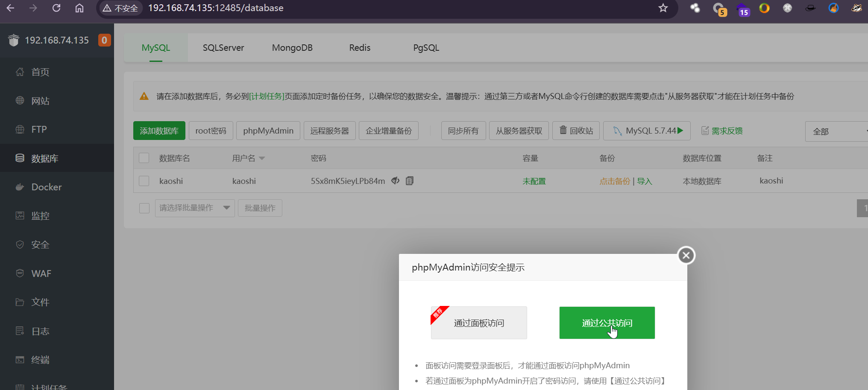868x390 pixels.
Task: Bookmark this page with the star icon
Action: (663, 8)
